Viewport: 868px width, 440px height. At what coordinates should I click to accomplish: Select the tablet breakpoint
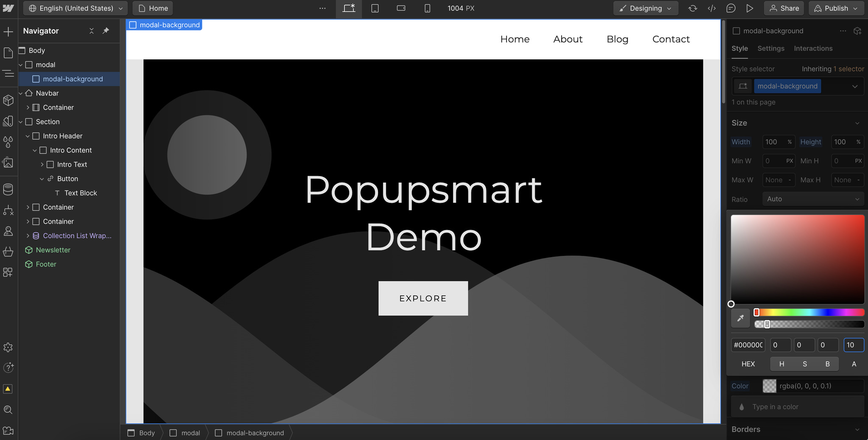(375, 8)
